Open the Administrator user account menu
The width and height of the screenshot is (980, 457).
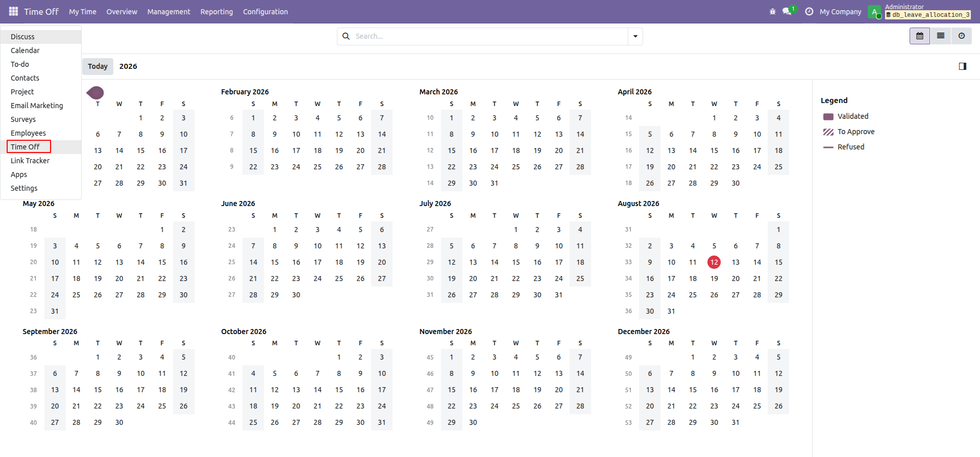tap(920, 11)
